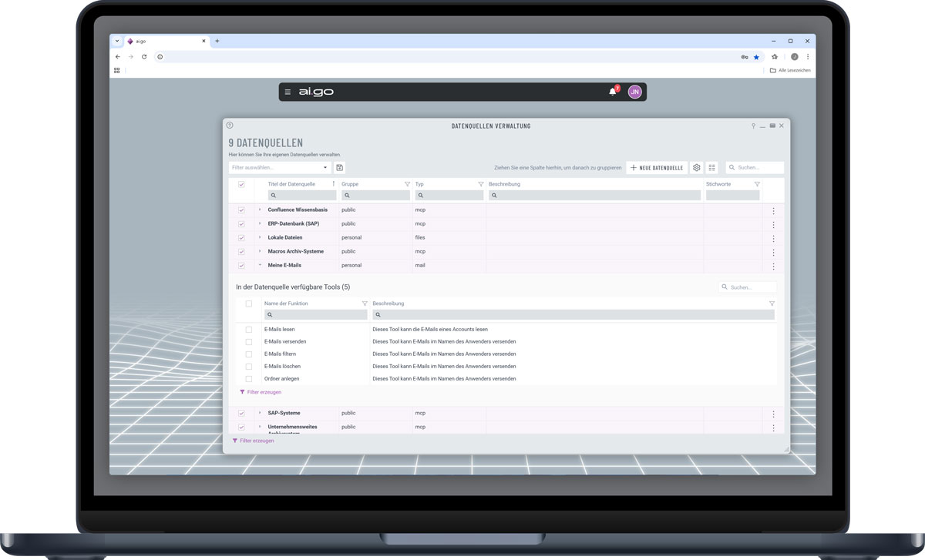Open three-dot menu for Confluence Wissensbasis
The image size is (925, 560).
(773, 211)
